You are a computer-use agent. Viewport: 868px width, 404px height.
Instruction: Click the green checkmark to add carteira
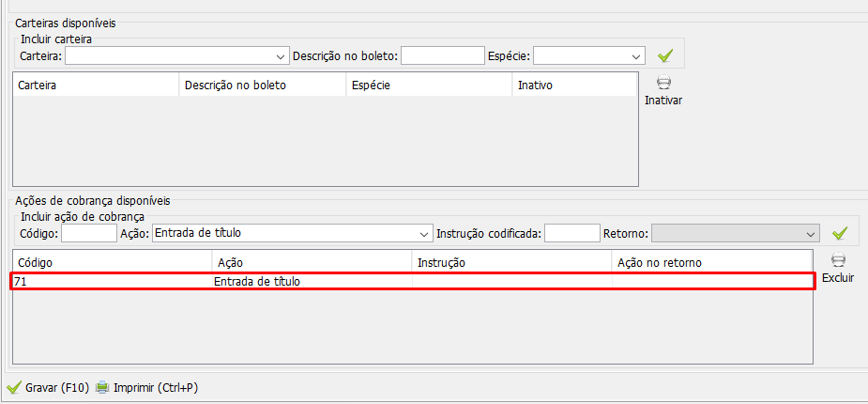(x=666, y=55)
